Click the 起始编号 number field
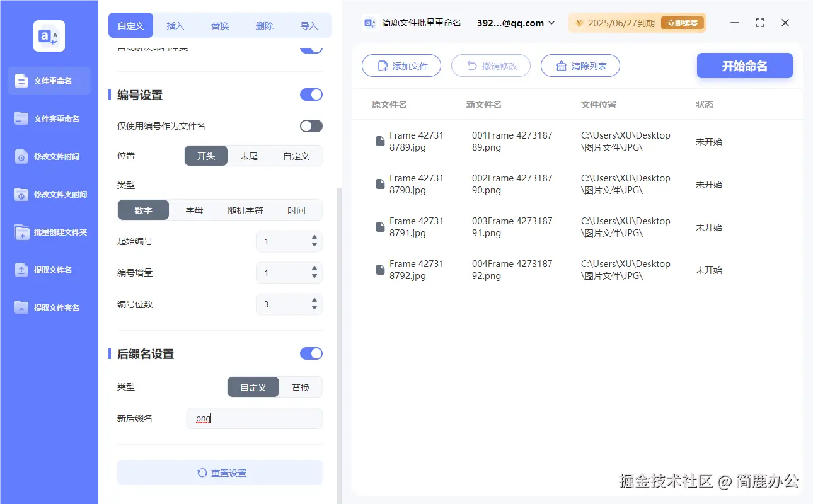The height and width of the screenshot is (504, 813). (x=289, y=241)
